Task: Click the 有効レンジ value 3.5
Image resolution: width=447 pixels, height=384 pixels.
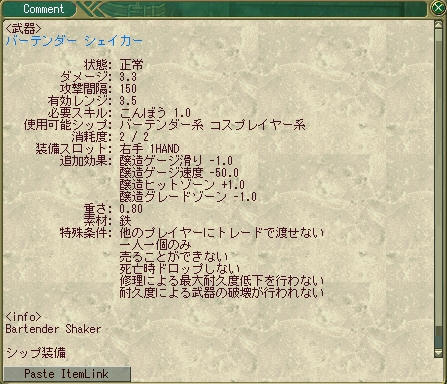Action: (x=128, y=101)
